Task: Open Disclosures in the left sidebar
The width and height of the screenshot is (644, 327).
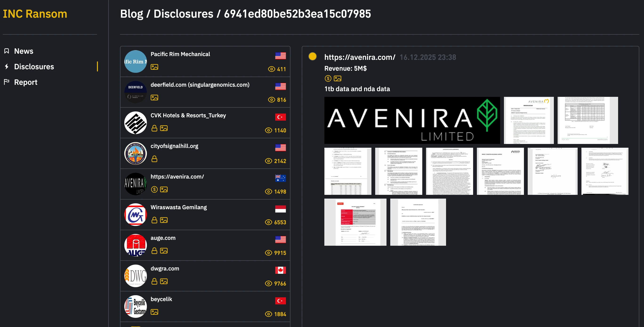Action: click(34, 66)
